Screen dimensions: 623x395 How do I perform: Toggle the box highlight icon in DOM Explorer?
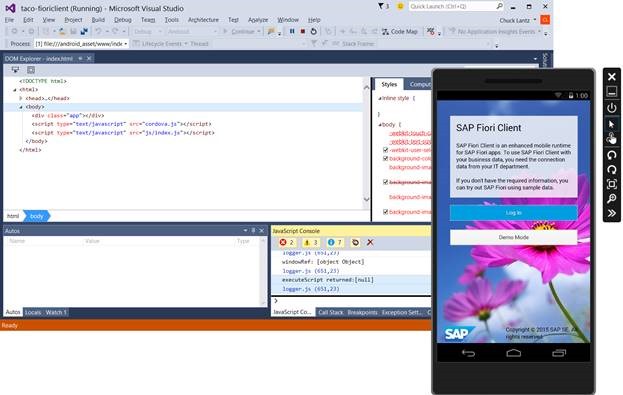(31, 70)
